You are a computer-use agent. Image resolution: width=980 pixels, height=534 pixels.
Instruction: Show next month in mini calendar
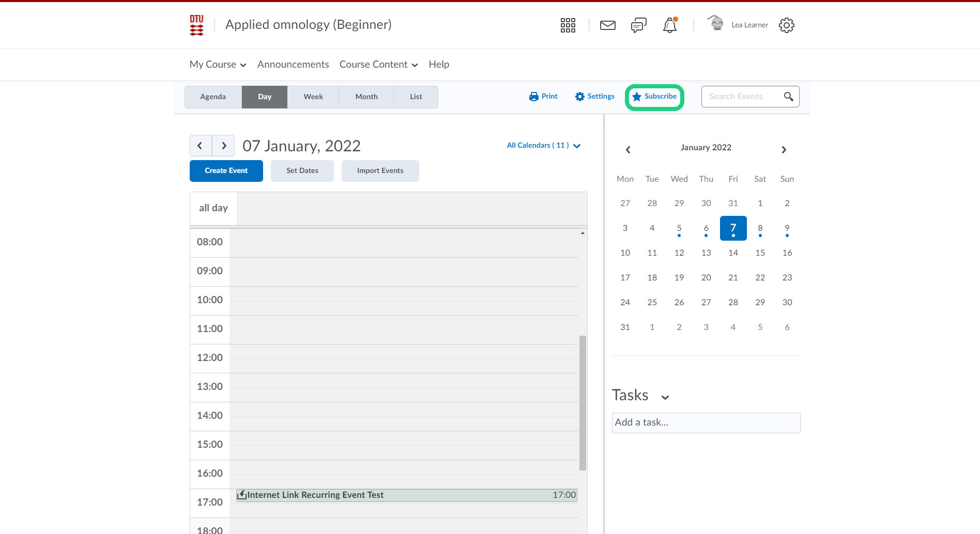click(x=784, y=150)
